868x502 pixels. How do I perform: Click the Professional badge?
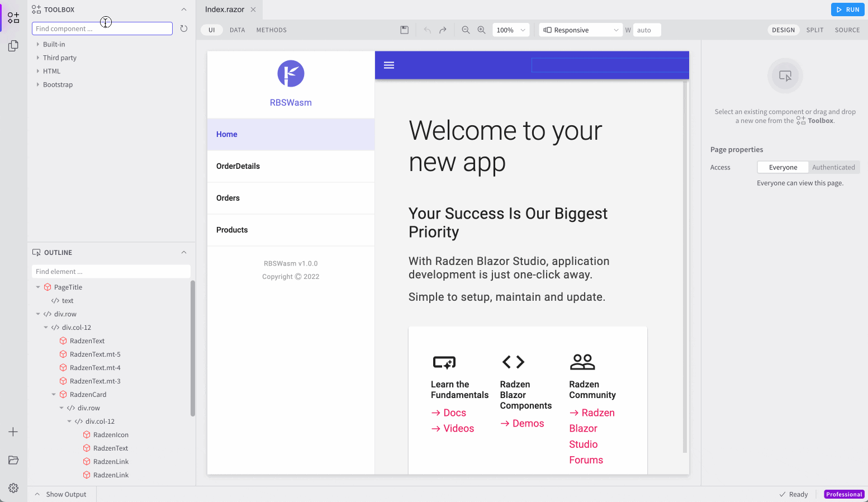pos(844,494)
